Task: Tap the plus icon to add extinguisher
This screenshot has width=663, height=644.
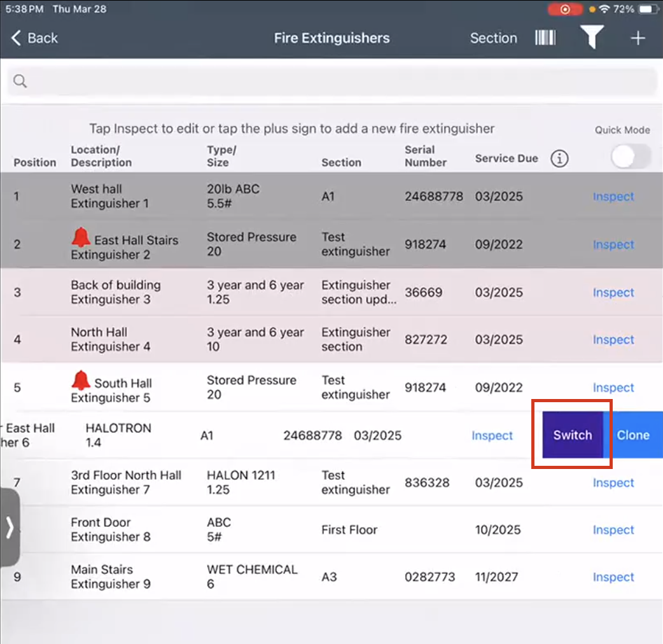Action: (x=638, y=38)
